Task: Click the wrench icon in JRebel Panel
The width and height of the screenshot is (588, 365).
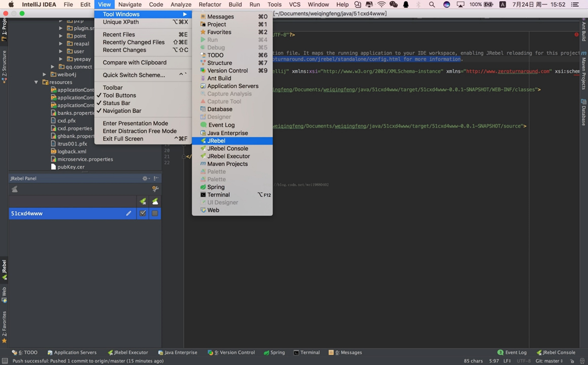Action: click(x=155, y=189)
